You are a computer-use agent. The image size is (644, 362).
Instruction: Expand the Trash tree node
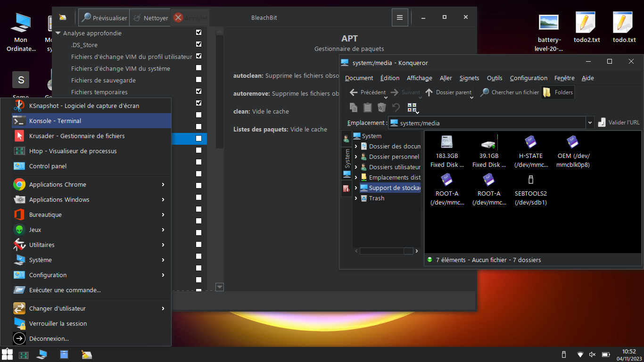pos(356,198)
